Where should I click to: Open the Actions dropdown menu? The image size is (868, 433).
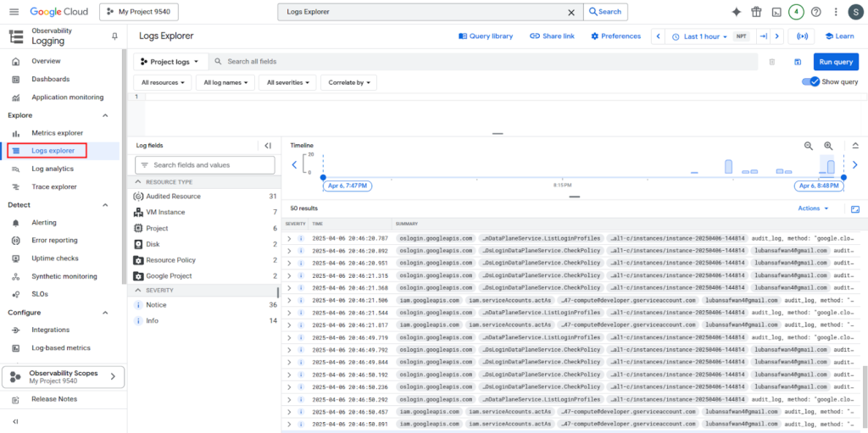[x=813, y=208]
